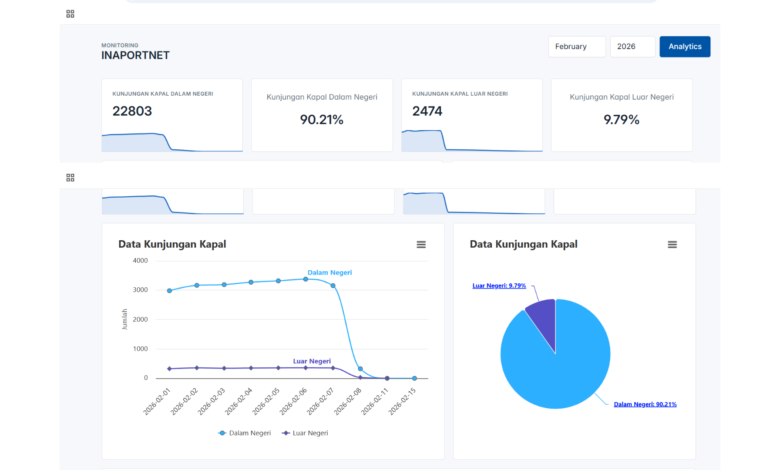This screenshot has width=780, height=470.
Task: Click Dalam Negeri data point on 2026-02-08
Action: pos(360,369)
